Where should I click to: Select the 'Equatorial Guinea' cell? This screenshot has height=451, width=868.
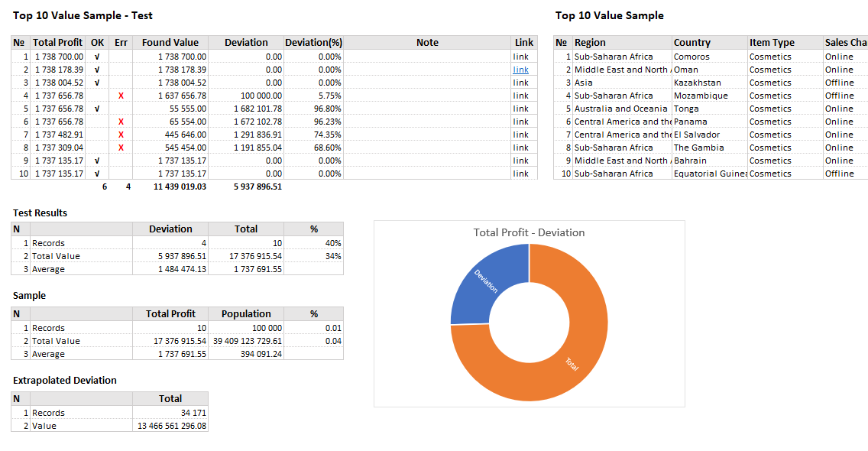click(x=710, y=174)
